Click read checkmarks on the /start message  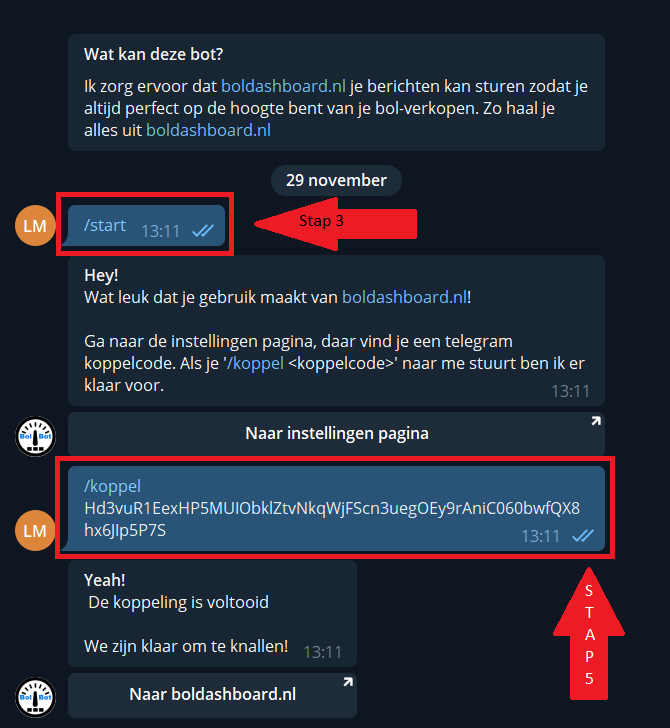203,230
